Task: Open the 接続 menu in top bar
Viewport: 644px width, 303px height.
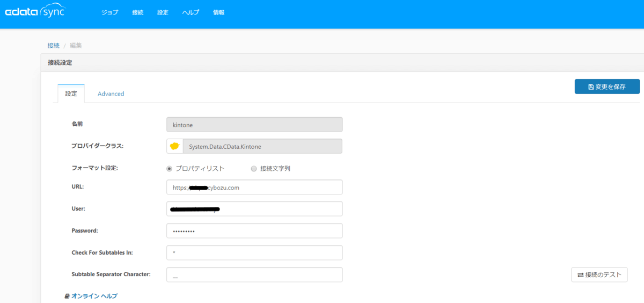Action: [138, 12]
